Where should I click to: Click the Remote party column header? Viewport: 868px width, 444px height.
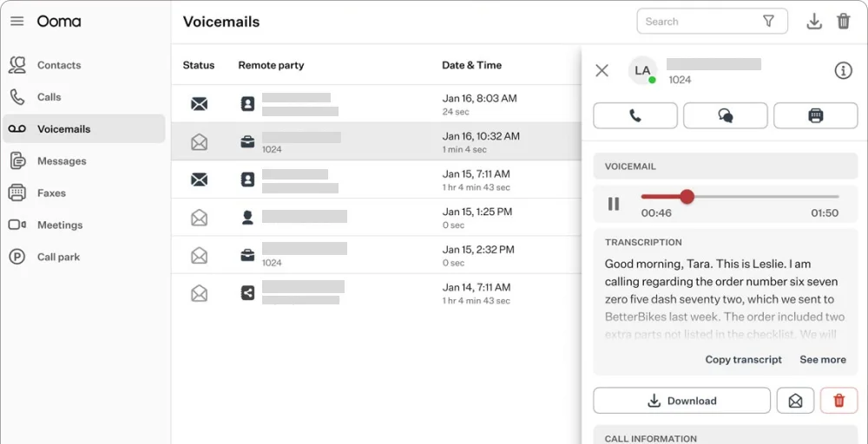[x=271, y=65]
